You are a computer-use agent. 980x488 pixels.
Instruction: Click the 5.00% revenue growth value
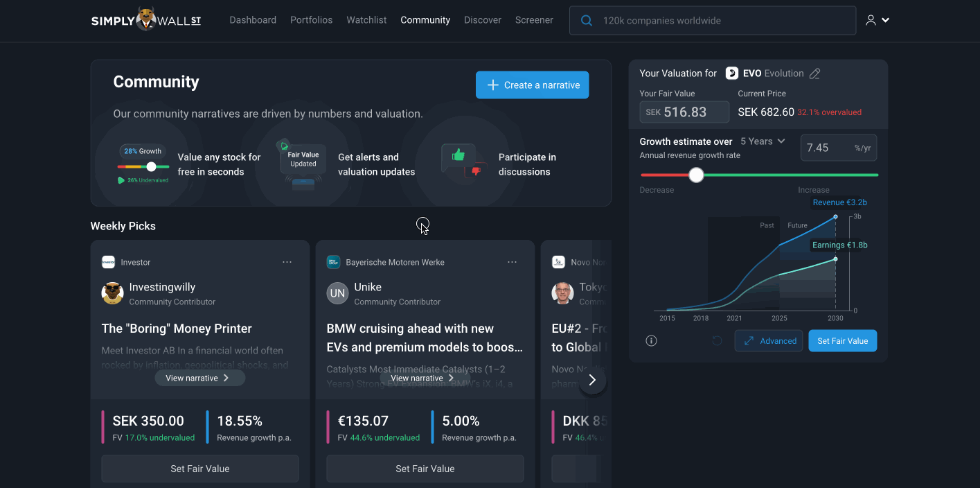point(461,421)
